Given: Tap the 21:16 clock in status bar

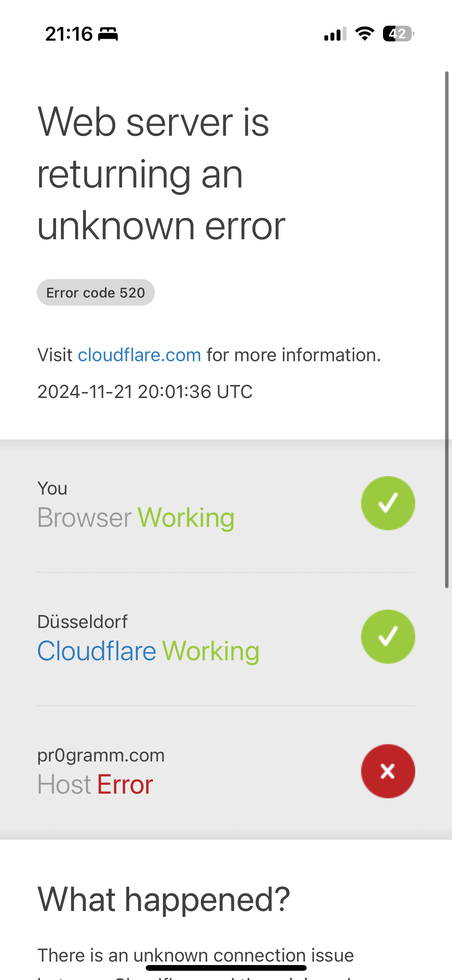Looking at the screenshot, I should (x=69, y=34).
